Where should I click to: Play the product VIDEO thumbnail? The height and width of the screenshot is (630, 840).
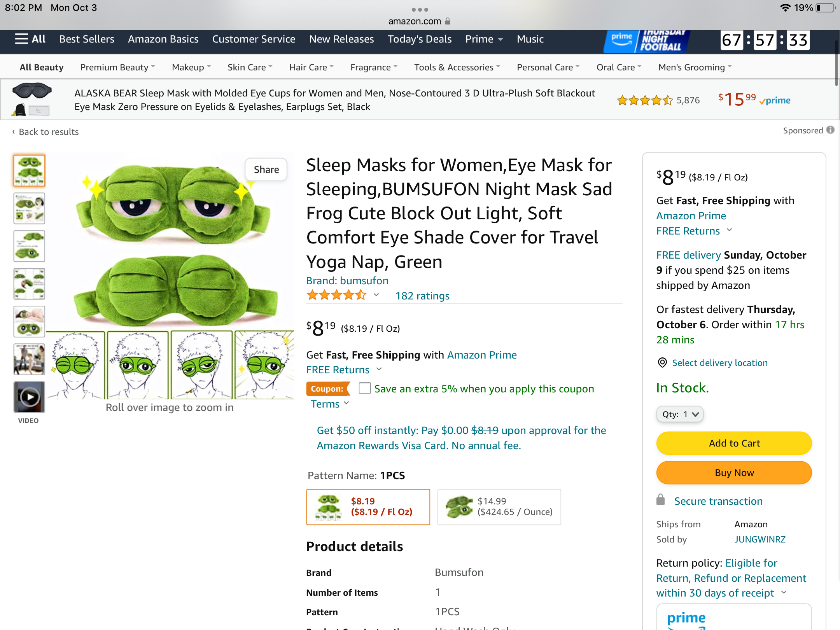point(29,397)
